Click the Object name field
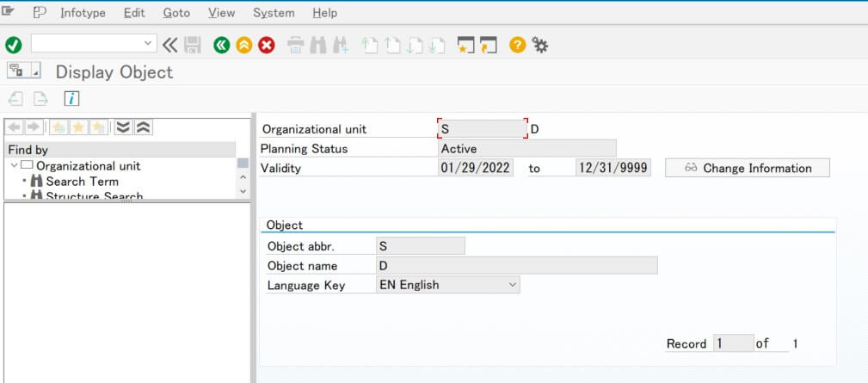Image resolution: width=868 pixels, height=383 pixels. tap(516, 265)
